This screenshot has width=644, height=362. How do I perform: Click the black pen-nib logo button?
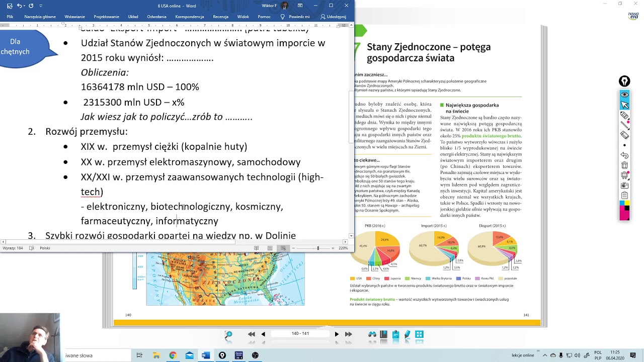click(624, 81)
